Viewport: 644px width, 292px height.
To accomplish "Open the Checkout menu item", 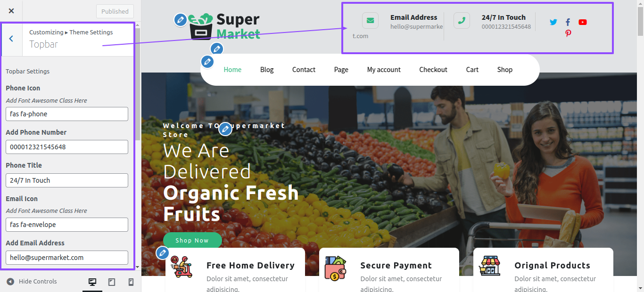I will click(433, 70).
